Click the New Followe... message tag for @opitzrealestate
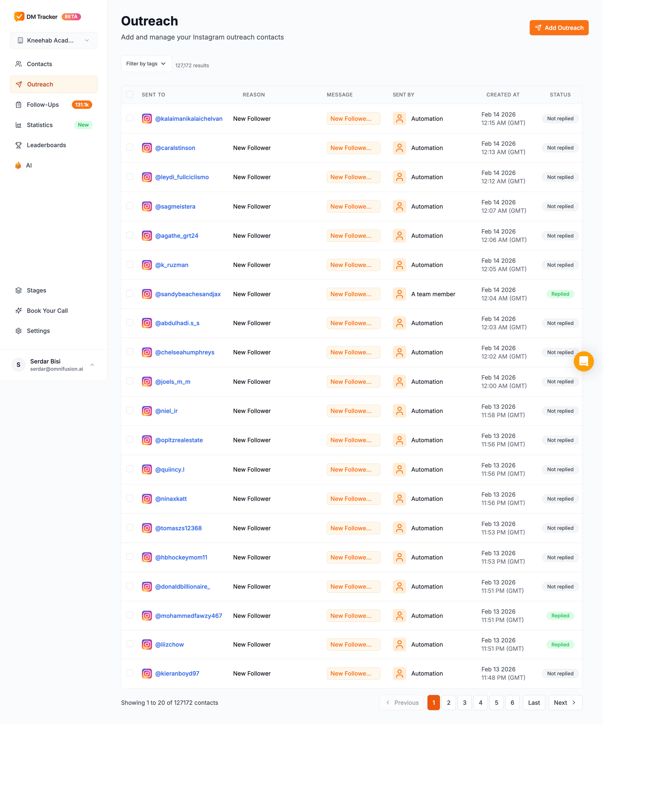Screen dimensions: 662x812 pyautogui.click(x=353, y=440)
